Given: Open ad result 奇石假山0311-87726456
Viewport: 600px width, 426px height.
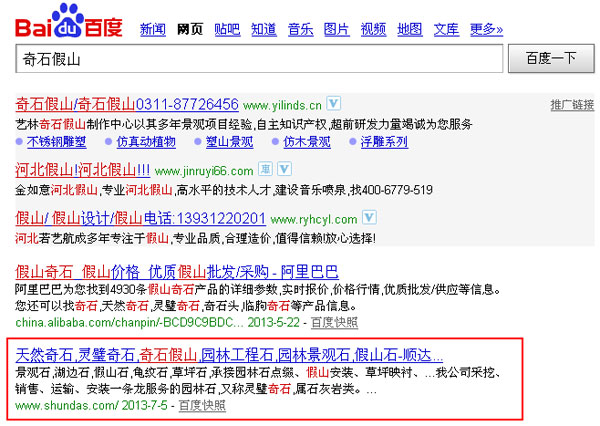Looking at the screenshot, I should (x=127, y=104).
